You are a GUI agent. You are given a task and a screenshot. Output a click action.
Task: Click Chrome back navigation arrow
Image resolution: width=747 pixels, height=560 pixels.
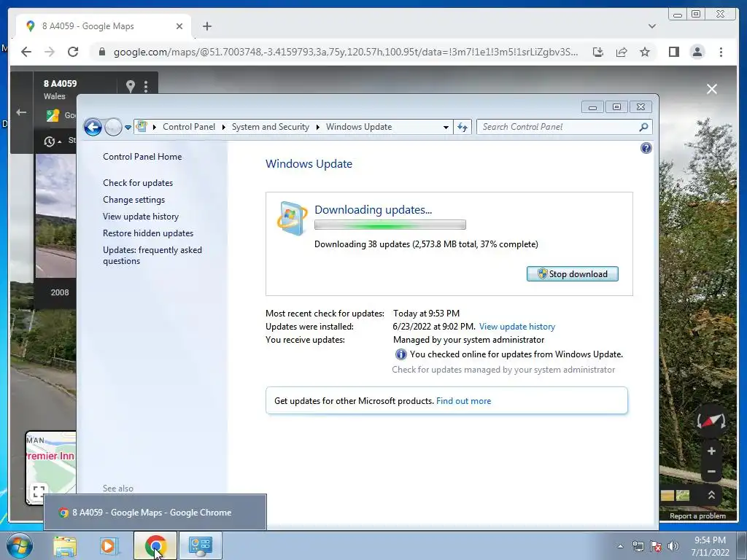point(26,52)
